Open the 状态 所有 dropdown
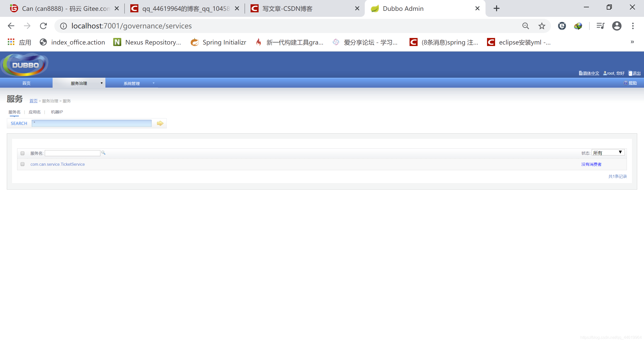The image size is (644, 342). click(x=608, y=153)
